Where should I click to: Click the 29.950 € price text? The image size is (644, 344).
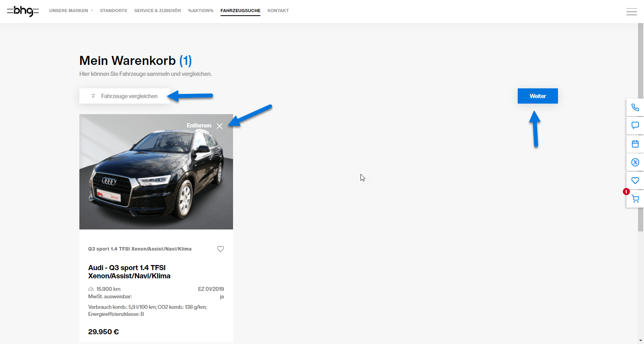pos(104,331)
